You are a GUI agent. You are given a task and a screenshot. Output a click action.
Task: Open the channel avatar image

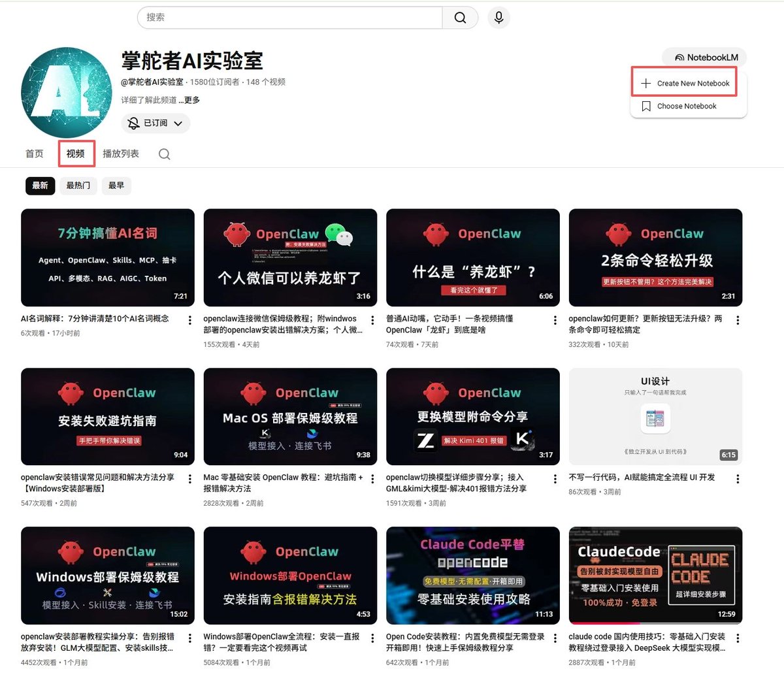pos(67,93)
